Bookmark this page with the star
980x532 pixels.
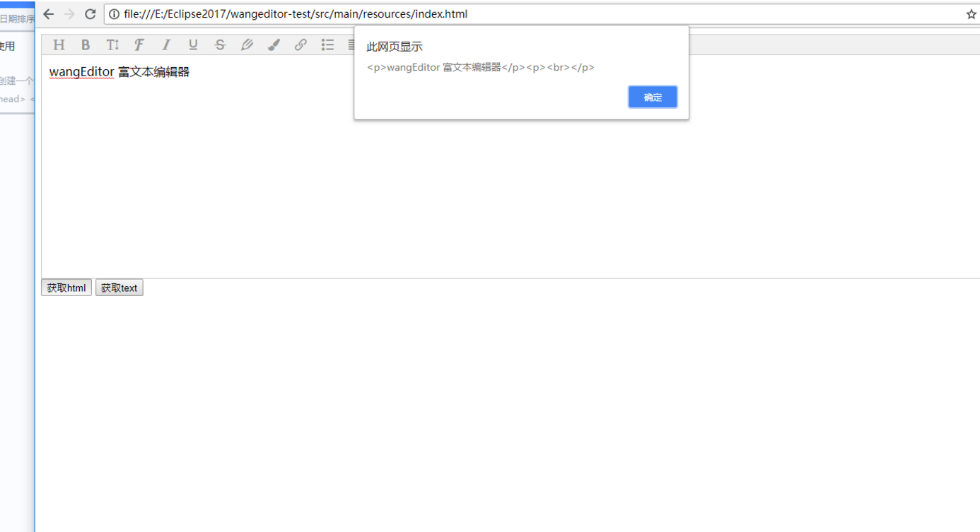(x=972, y=13)
